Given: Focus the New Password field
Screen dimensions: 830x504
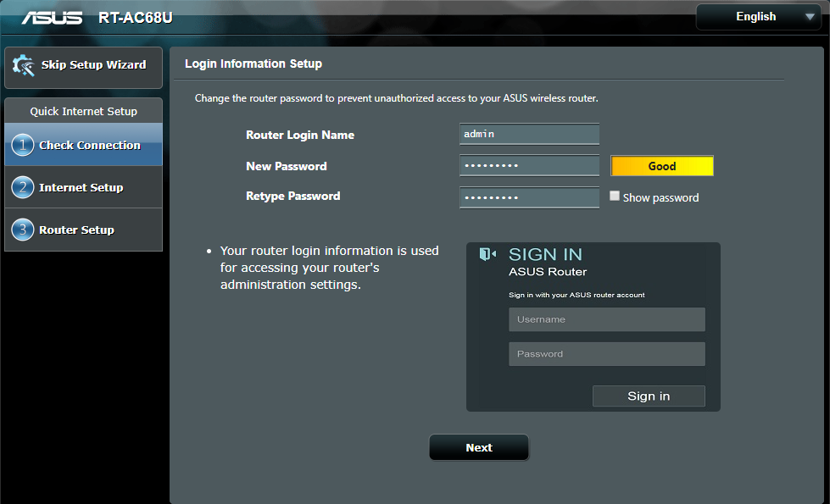Looking at the screenshot, I should (529, 165).
